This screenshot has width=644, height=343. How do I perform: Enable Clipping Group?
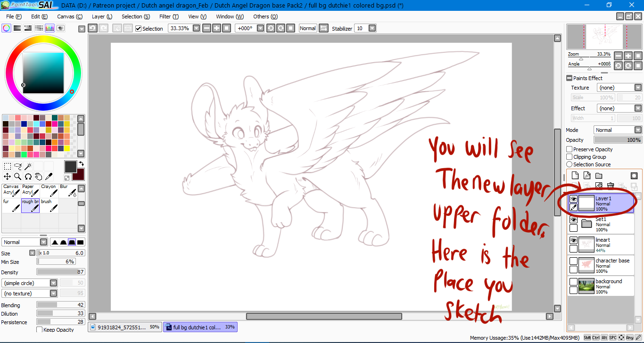[x=570, y=157]
